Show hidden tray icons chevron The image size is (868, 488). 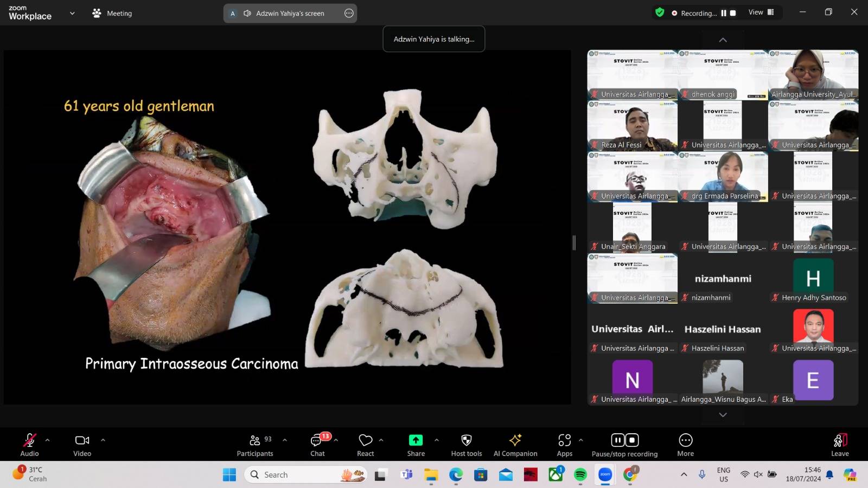click(684, 475)
